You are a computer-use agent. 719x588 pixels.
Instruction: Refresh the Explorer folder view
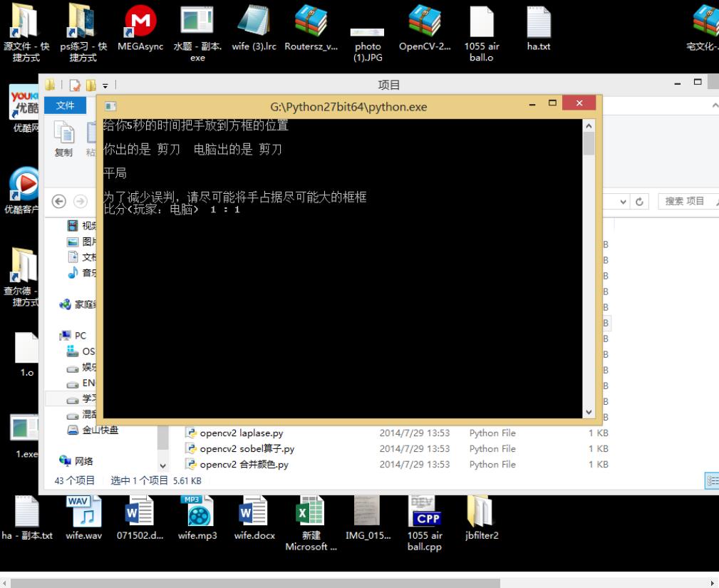coord(639,202)
